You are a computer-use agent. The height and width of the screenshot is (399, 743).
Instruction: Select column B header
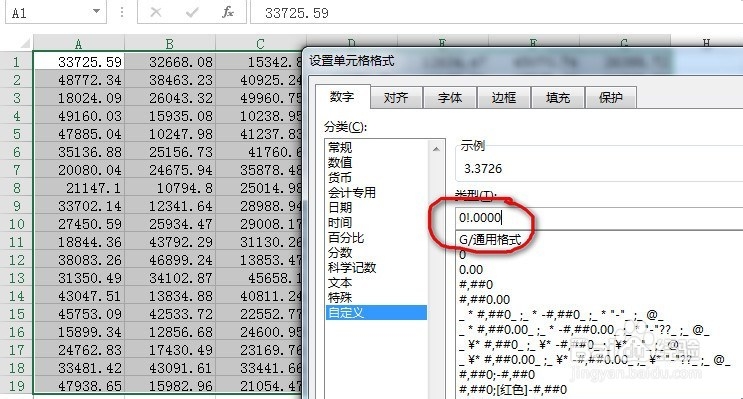coord(170,44)
